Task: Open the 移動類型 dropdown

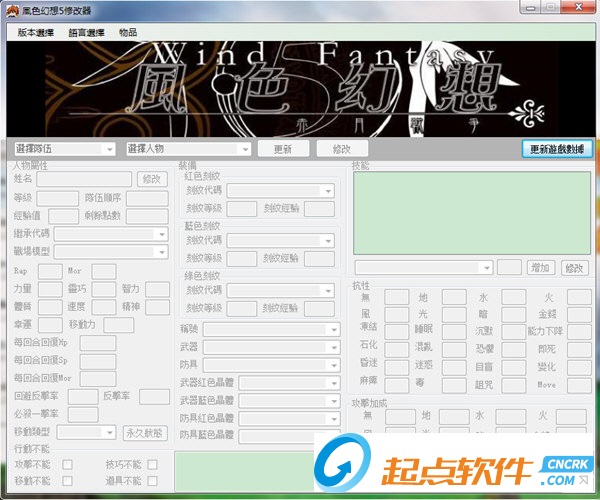Action: (x=86, y=433)
